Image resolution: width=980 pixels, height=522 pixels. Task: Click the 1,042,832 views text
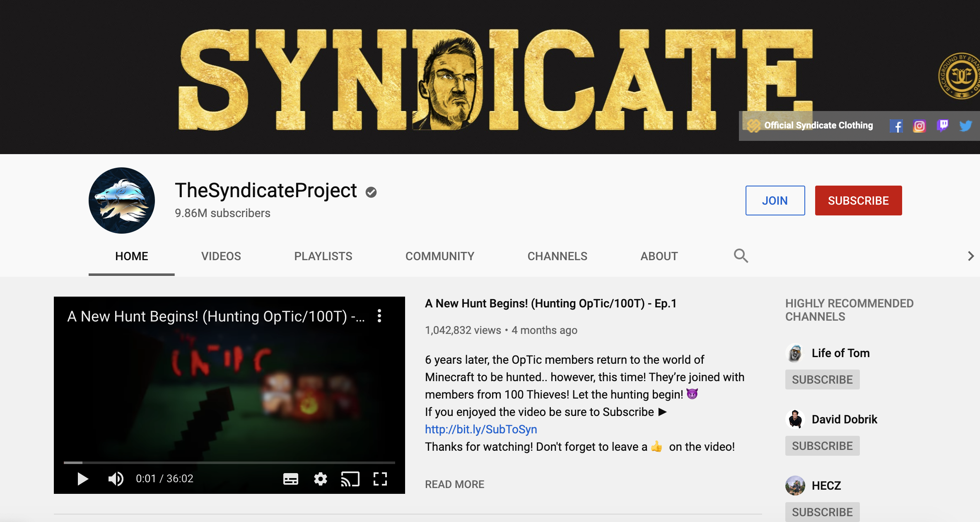point(463,330)
